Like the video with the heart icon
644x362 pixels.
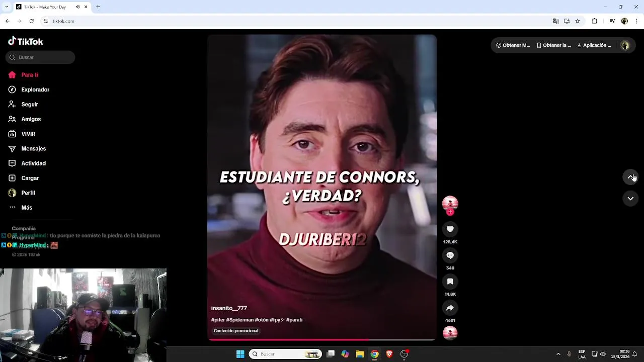point(450,229)
